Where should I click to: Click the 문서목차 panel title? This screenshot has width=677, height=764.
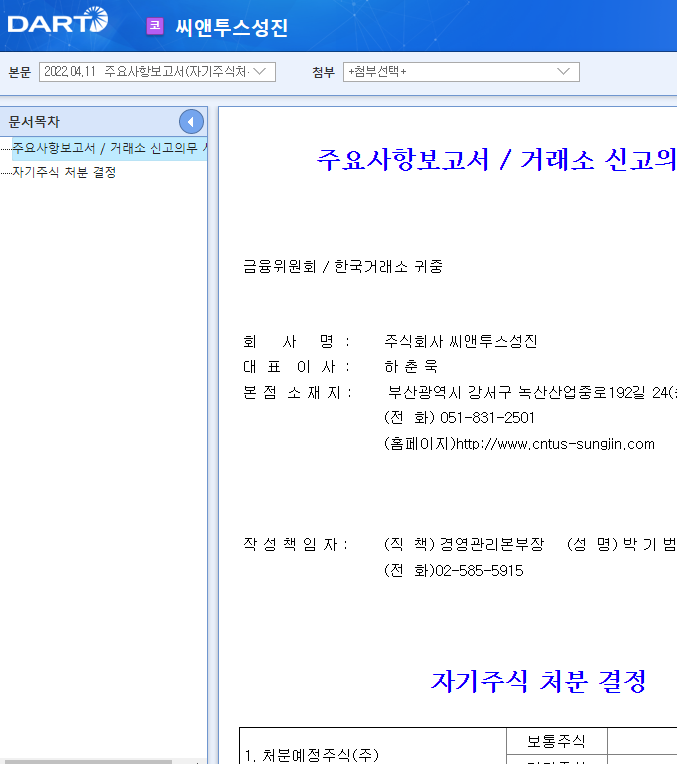(x=34, y=122)
